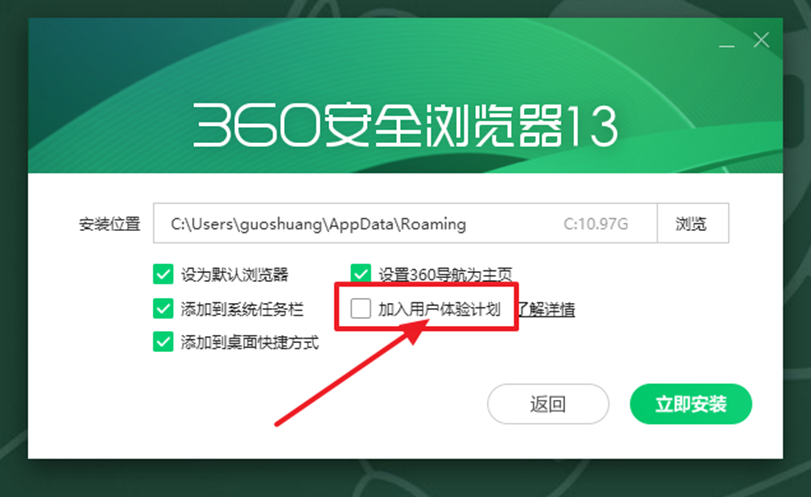
Task: Click the 设置360导航为主页 label text
Action: tap(445, 274)
